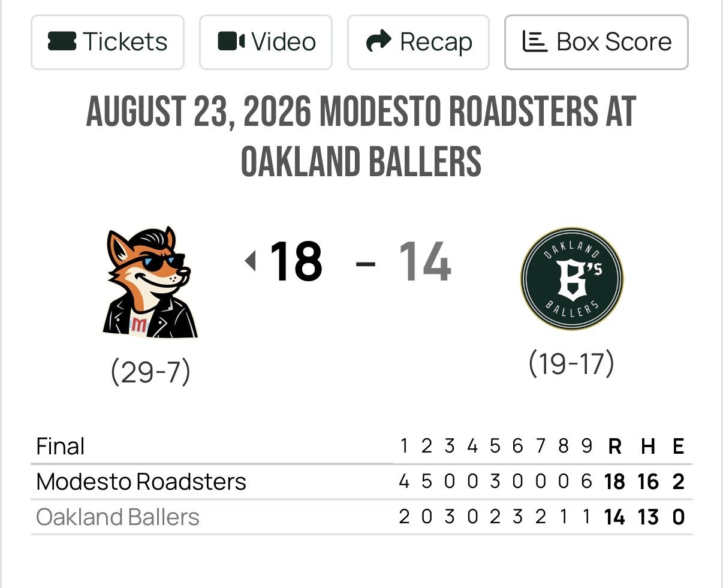This screenshot has width=723, height=588.
Task: Click the game title heading
Action: click(x=361, y=137)
